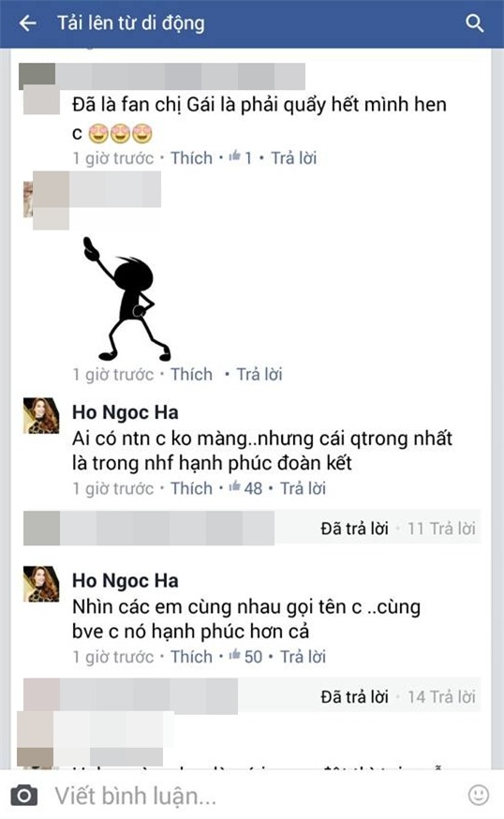The image size is (504, 819).
Task: View the thumbs-up count 48 likes
Action: click(x=245, y=488)
